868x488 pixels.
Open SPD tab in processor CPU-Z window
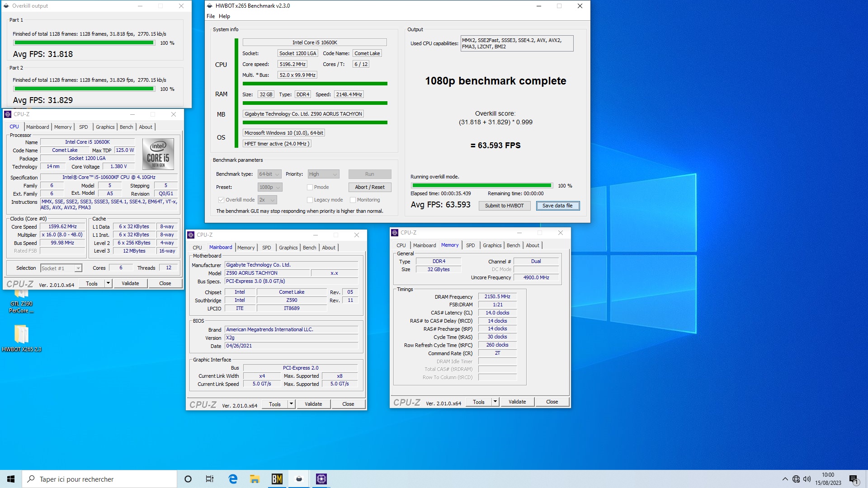[84, 127]
